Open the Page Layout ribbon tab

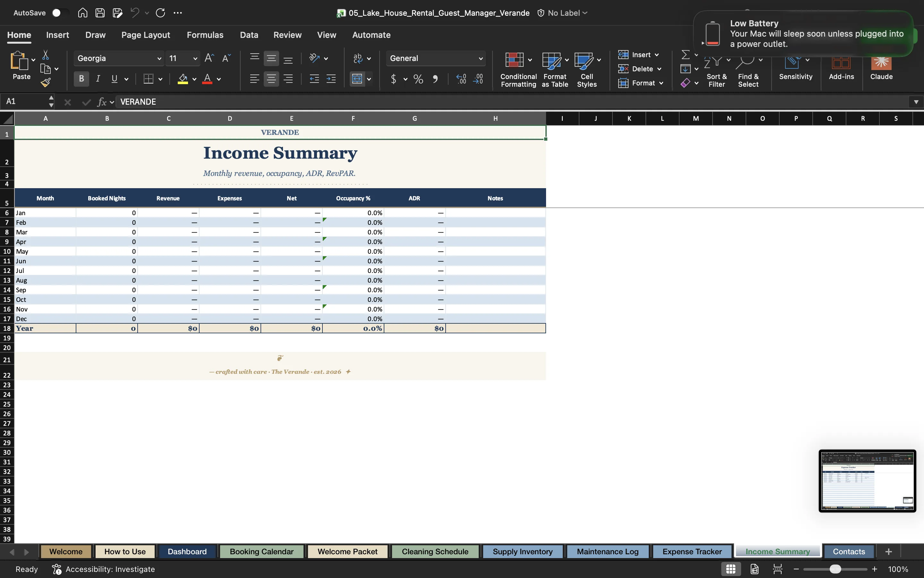(x=145, y=35)
